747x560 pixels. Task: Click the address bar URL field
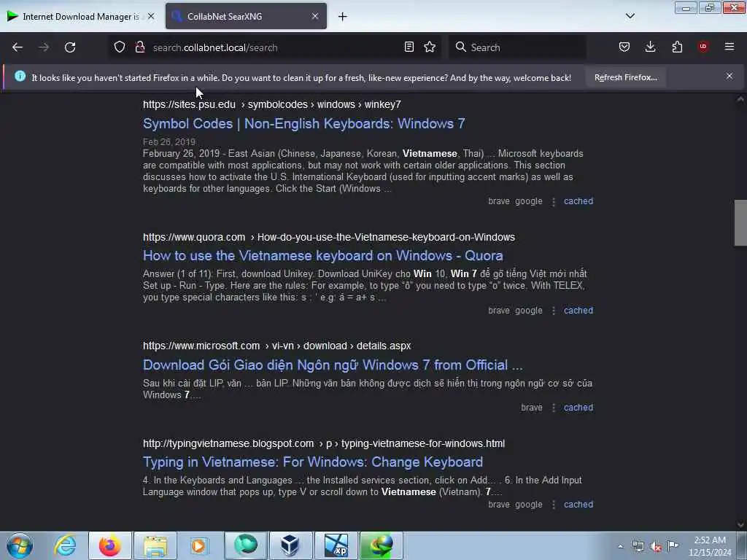(274, 47)
